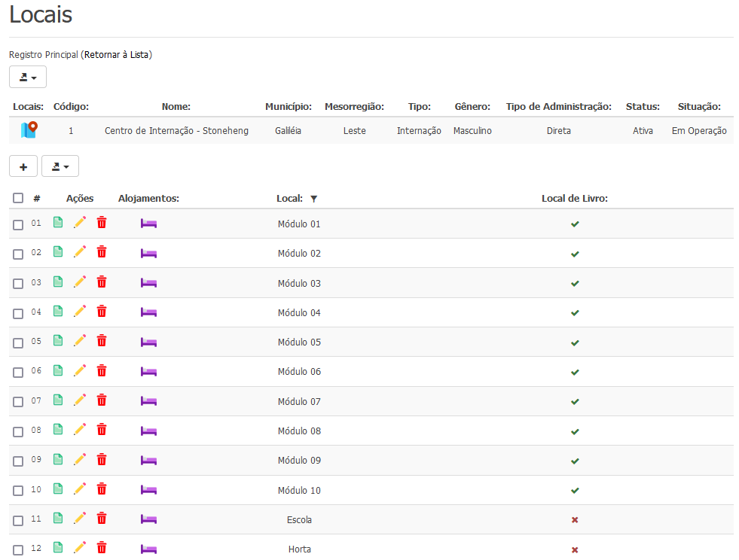The height and width of the screenshot is (560, 739).
Task: Delete Módulo 05 with the red trash icon
Action: point(102,341)
